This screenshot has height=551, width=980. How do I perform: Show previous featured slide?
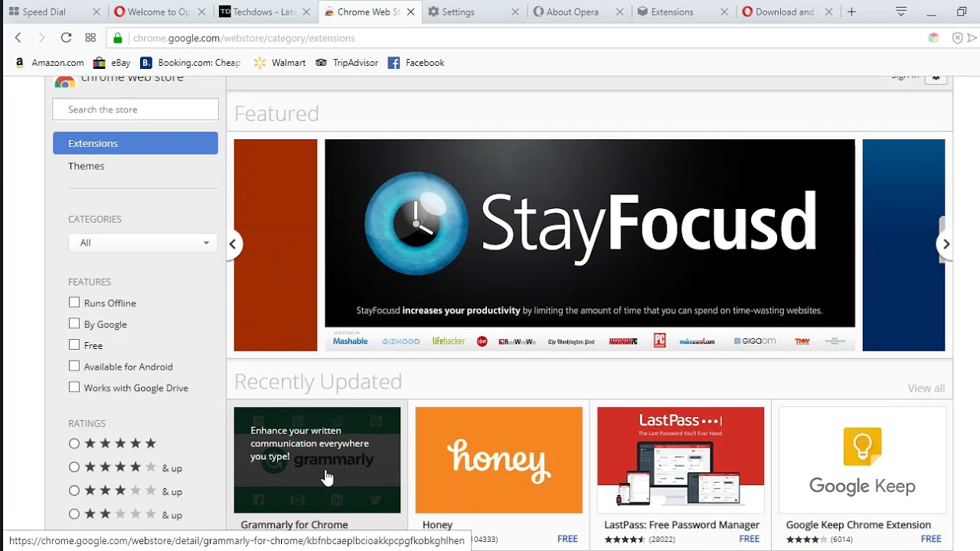coord(233,244)
